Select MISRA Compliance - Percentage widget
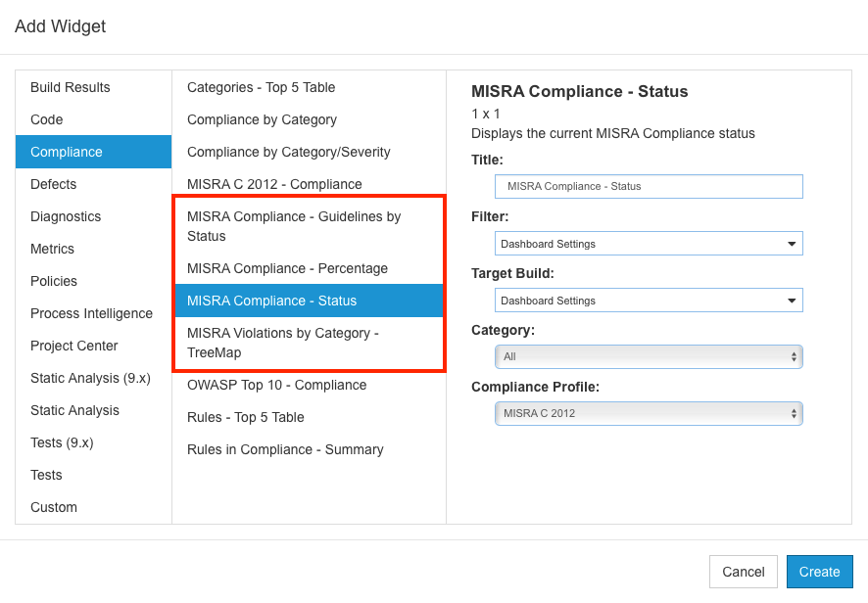868x603 pixels. [x=309, y=268]
